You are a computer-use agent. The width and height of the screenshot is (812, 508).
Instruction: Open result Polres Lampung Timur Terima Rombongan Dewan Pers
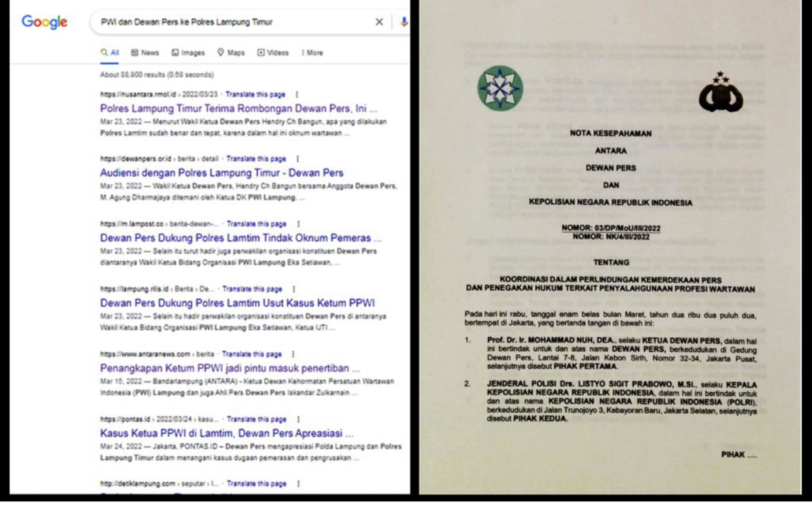pos(239,108)
